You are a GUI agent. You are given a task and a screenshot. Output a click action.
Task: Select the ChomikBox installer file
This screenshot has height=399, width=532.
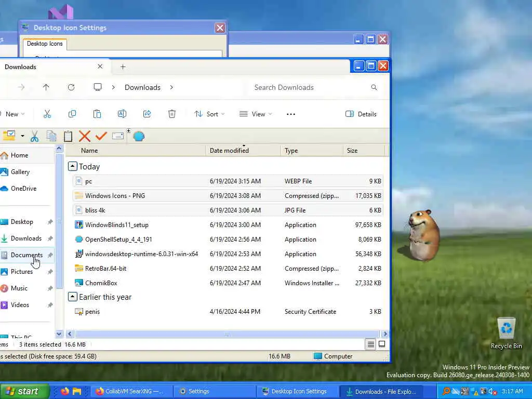point(228,283)
